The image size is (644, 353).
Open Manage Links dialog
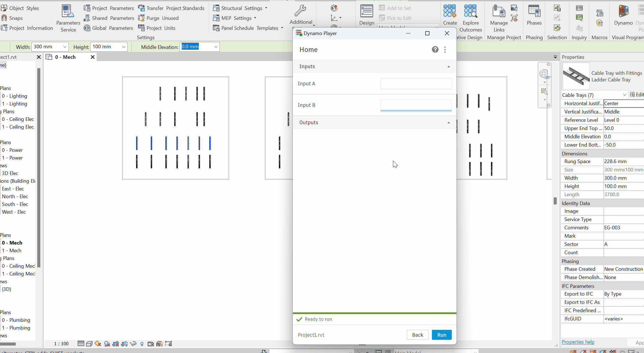click(x=499, y=18)
